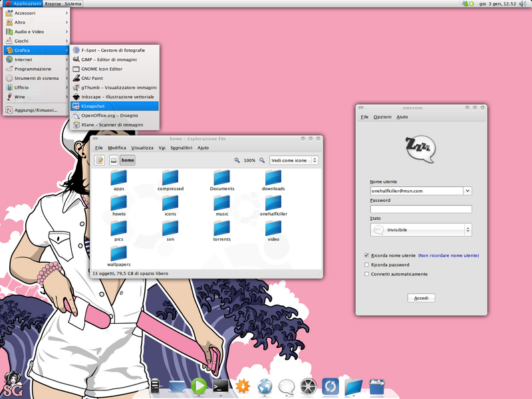The image size is (532, 399).
Task: Toggle Ricorda nome utente checkbox
Action: (x=366, y=255)
